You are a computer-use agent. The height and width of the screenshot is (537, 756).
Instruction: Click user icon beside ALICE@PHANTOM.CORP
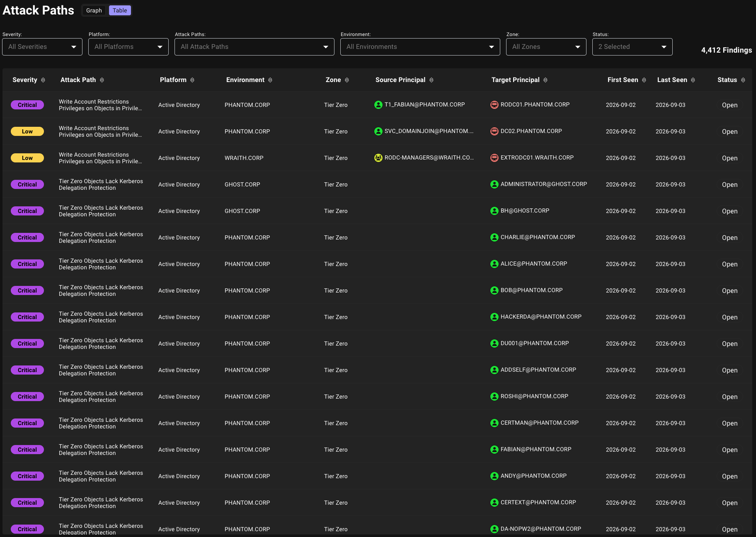click(494, 264)
